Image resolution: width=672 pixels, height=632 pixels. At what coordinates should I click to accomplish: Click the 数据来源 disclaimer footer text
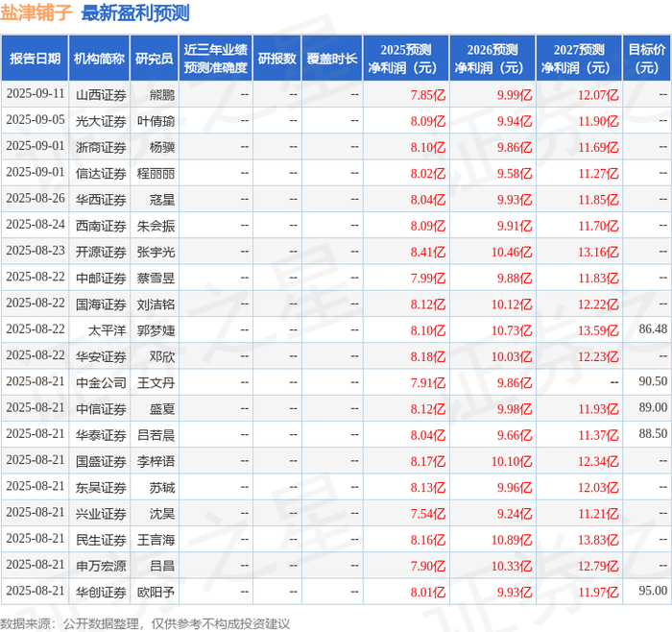[145, 624]
